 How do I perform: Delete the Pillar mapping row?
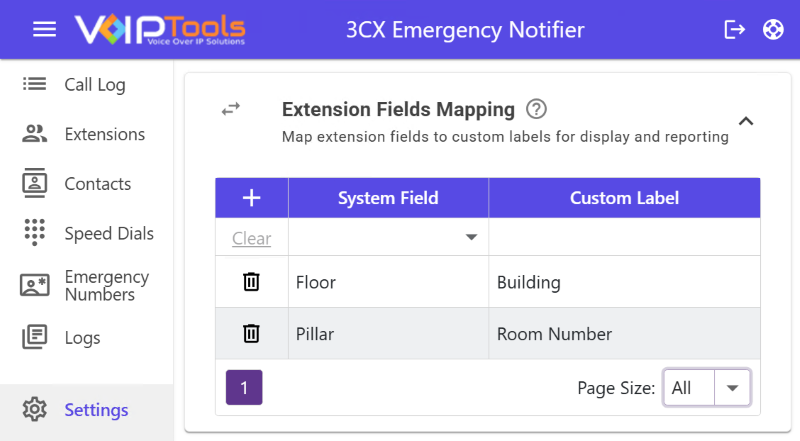click(252, 334)
